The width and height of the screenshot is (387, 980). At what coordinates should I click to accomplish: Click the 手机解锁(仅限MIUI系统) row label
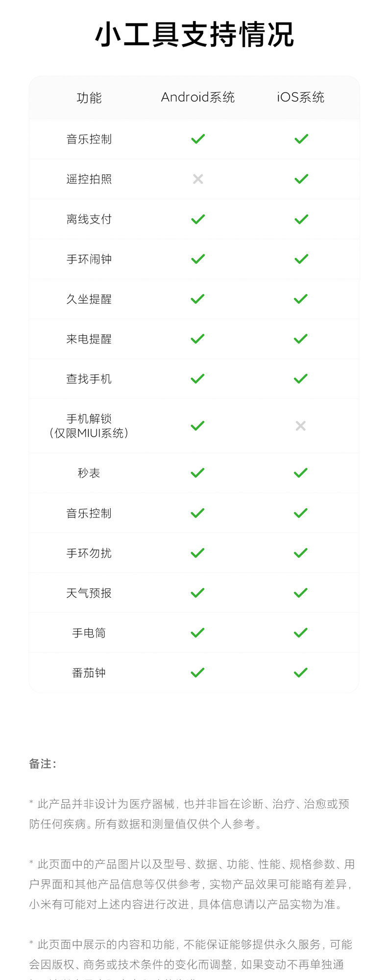(x=89, y=426)
